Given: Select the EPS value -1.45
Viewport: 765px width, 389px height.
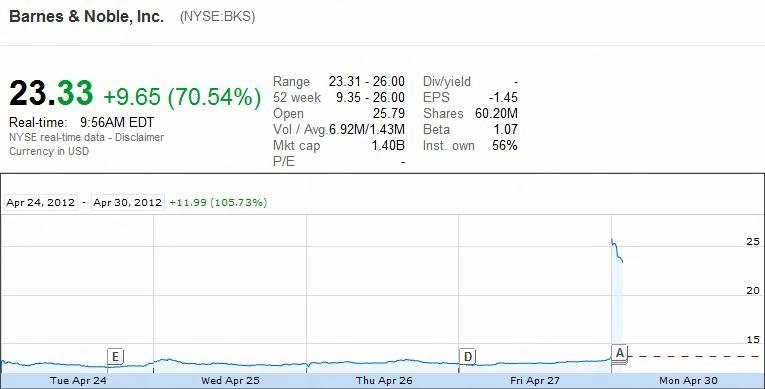Looking at the screenshot, I should click(x=503, y=98).
